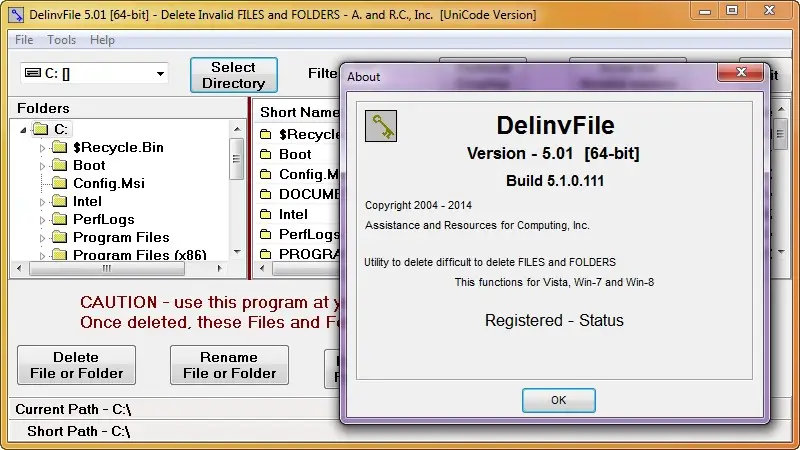Click Folders tree horizontal scrollbar thumb
This screenshot has width=800, height=450.
click(x=107, y=268)
